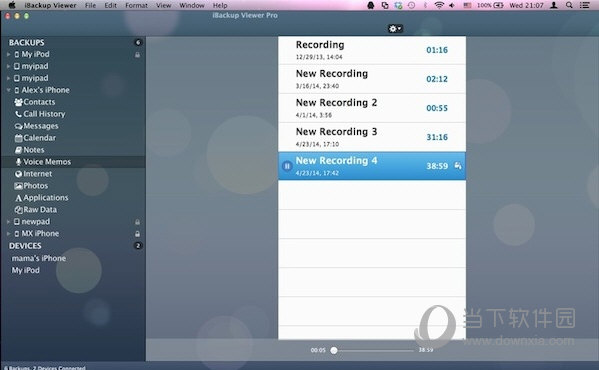Click Time Machine clock icon
Viewport: 599px width, 370px height.
point(411,5)
